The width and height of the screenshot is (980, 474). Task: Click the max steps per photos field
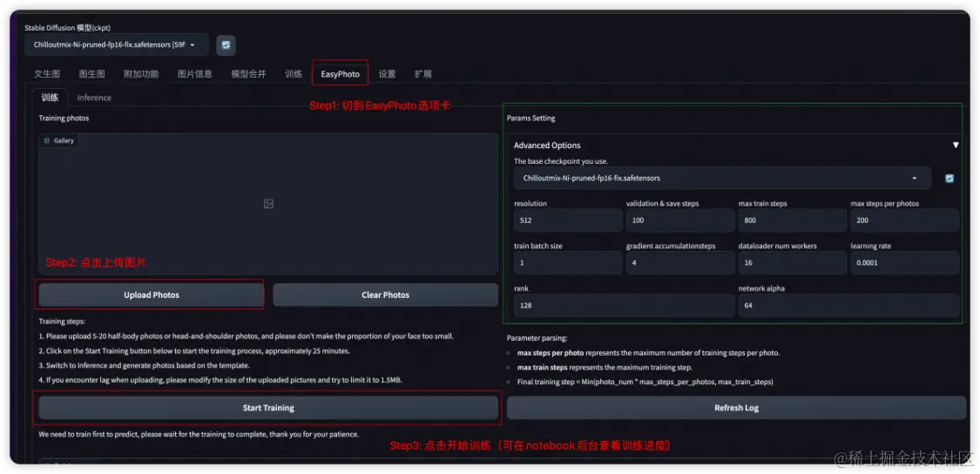tap(904, 220)
